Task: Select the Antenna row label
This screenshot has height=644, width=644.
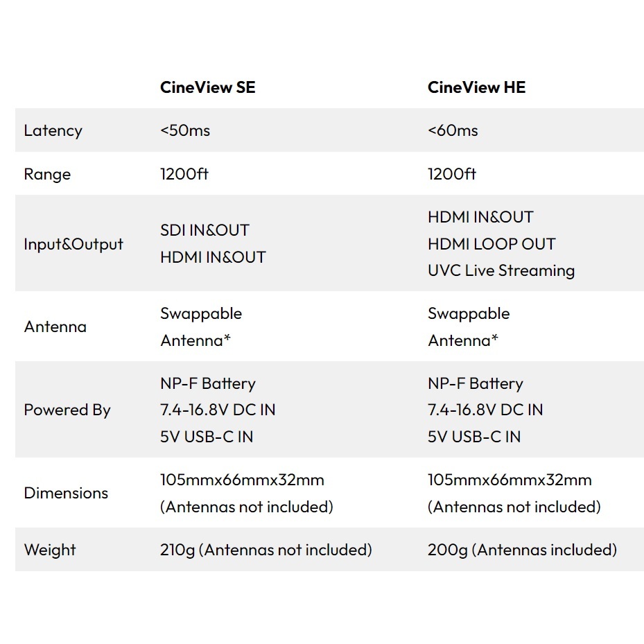Action: (55, 327)
